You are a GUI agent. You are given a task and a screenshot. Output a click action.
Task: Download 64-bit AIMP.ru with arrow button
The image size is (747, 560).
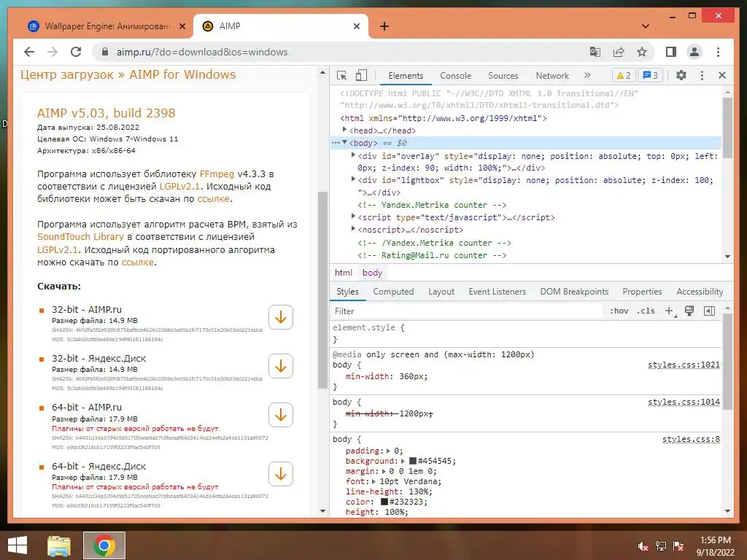click(x=281, y=415)
